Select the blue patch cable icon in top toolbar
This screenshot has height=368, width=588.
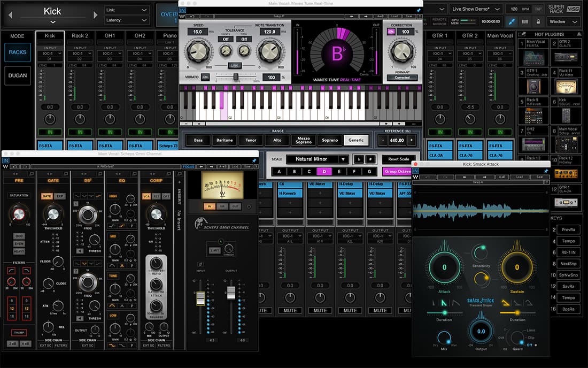point(512,20)
